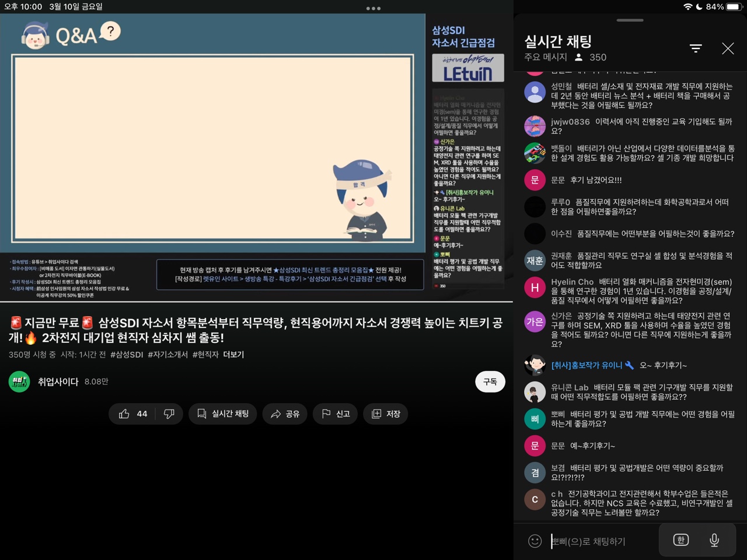Close the live chat panel

point(728,48)
